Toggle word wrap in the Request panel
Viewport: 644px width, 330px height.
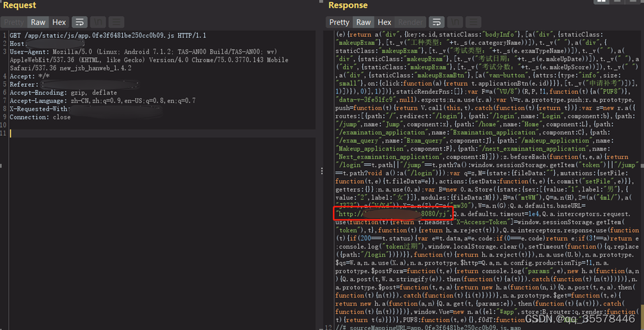click(80, 22)
